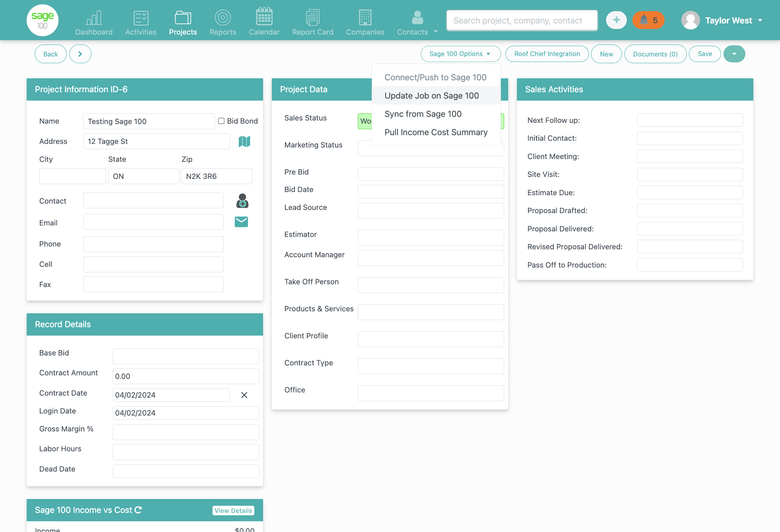Open the notifications bell with 5 alerts
This screenshot has height=532, width=780.
(648, 20)
